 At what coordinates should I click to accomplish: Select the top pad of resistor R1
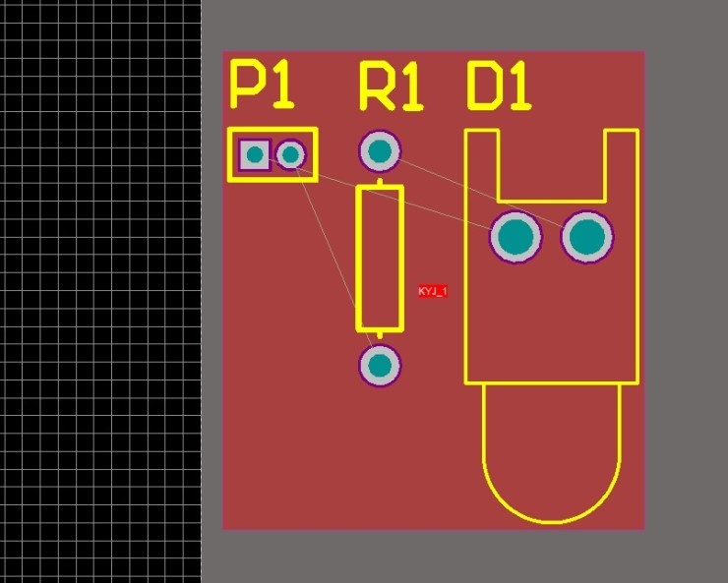pyautogui.click(x=380, y=151)
